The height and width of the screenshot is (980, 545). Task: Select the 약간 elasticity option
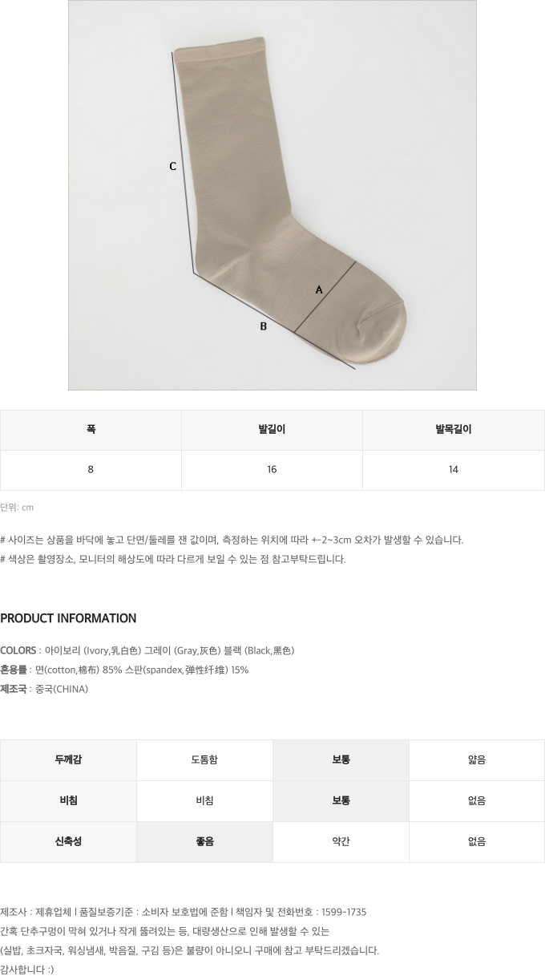coord(341,842)
